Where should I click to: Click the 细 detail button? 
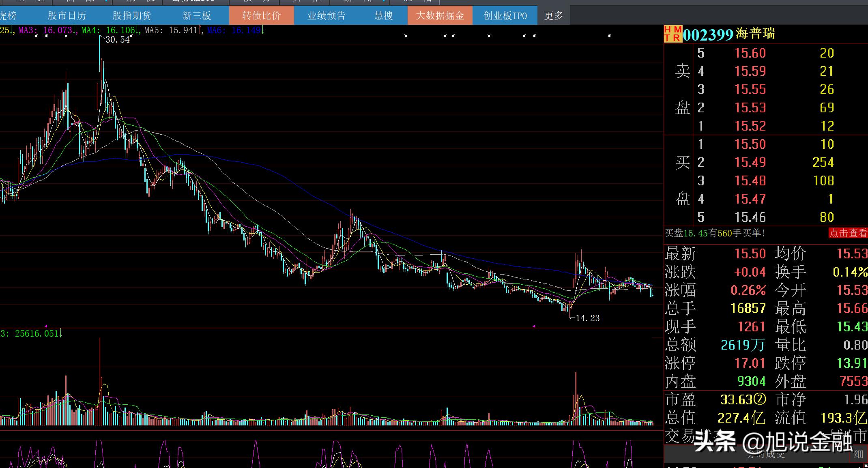coord(858,454)
